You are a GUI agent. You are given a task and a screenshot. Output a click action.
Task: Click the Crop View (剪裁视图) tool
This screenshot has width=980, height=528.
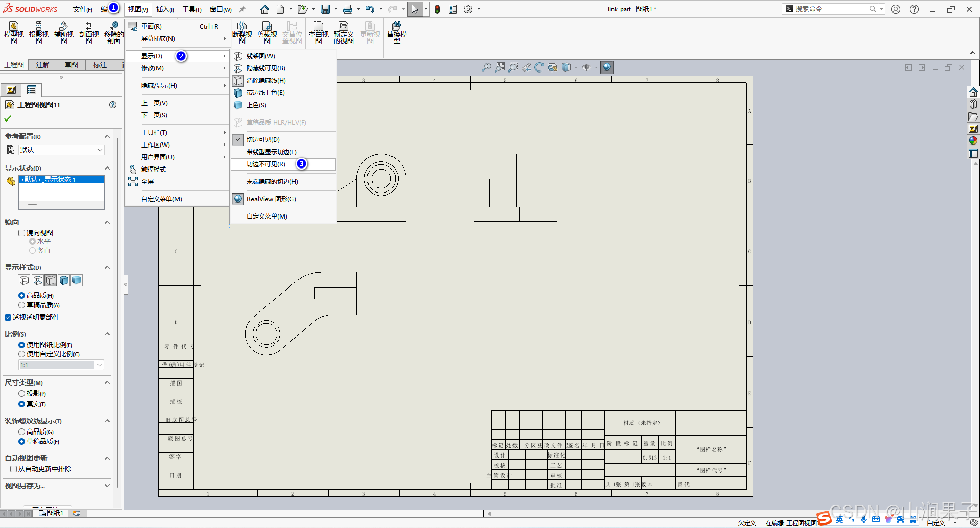point(267,33)
